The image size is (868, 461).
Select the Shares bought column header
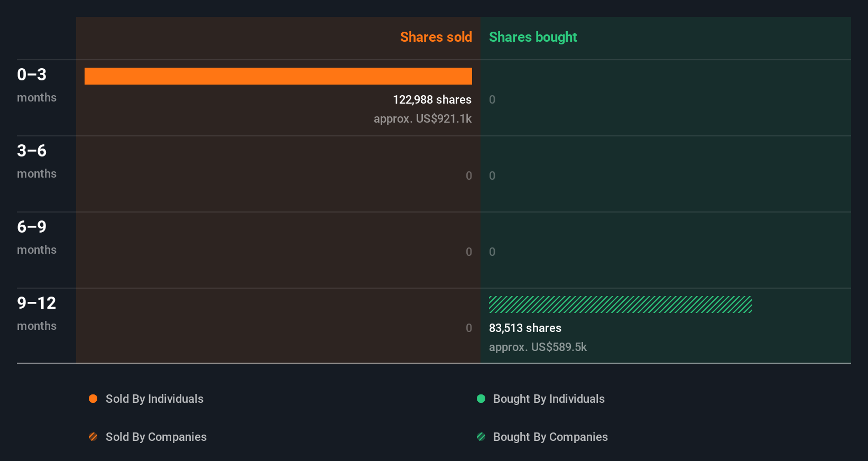tap(533, 37)
